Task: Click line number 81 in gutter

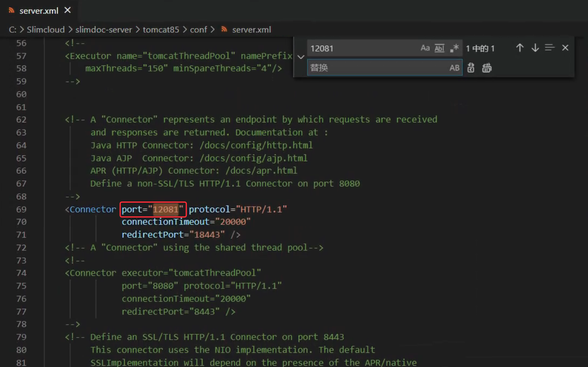Action: point(21,362)
